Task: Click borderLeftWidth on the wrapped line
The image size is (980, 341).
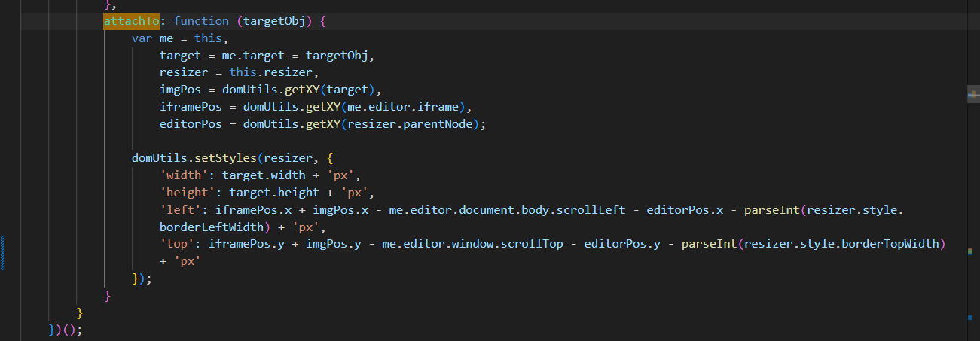Action: tap(212, 229)
